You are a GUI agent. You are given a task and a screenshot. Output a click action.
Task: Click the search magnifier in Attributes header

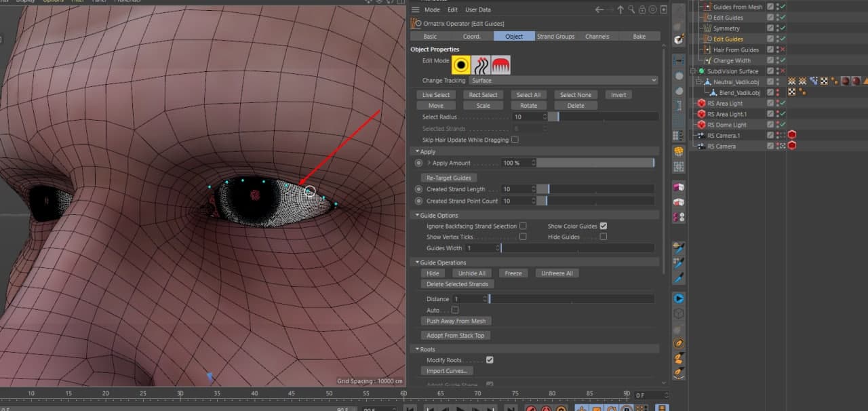point(631,9)
